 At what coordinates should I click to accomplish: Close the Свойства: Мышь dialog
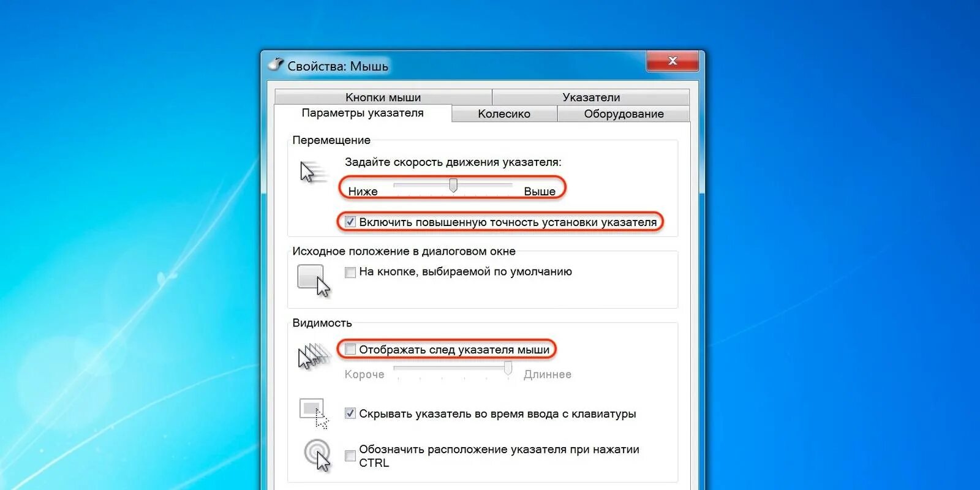pos(673,61)
